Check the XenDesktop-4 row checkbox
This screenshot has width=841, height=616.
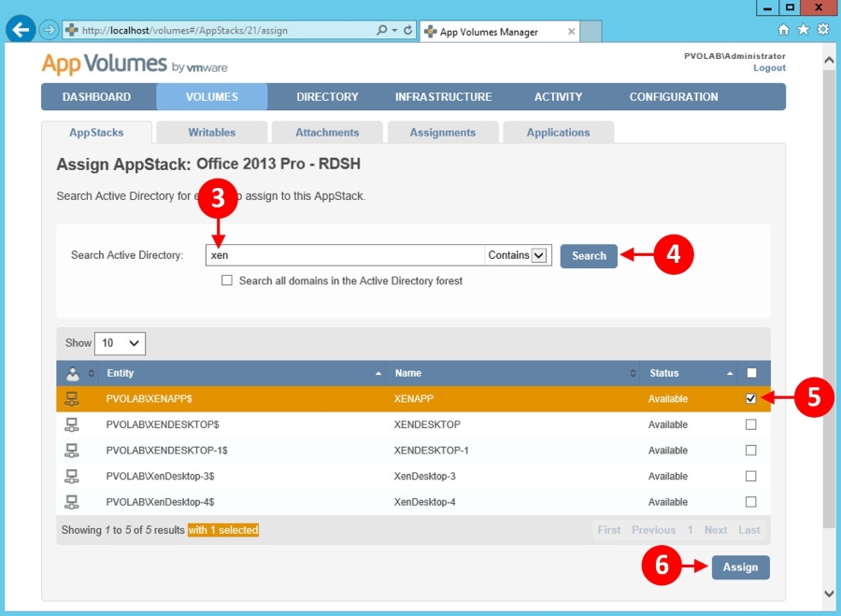tap(751, 502)
